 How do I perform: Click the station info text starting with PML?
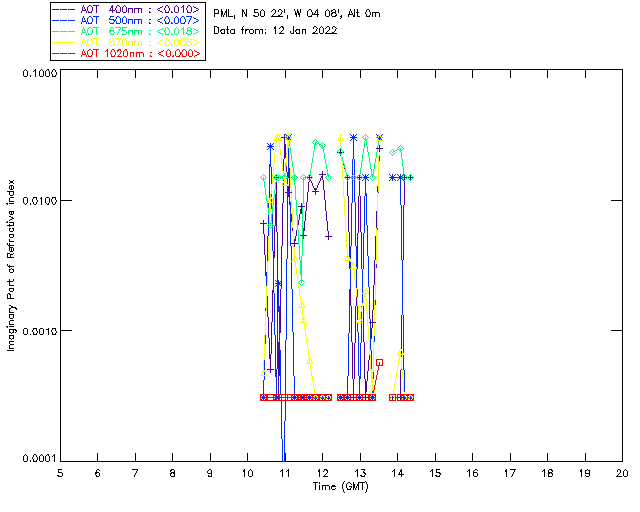(x=297, y=14)
